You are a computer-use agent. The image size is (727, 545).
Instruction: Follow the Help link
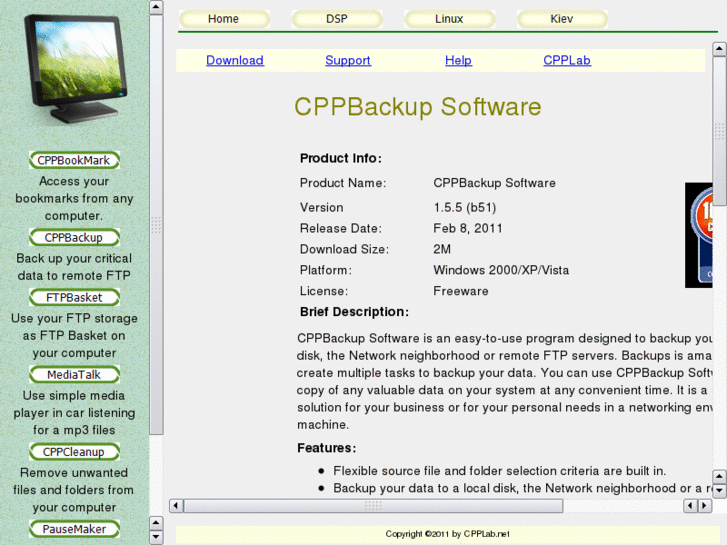(x=458, y=60)
